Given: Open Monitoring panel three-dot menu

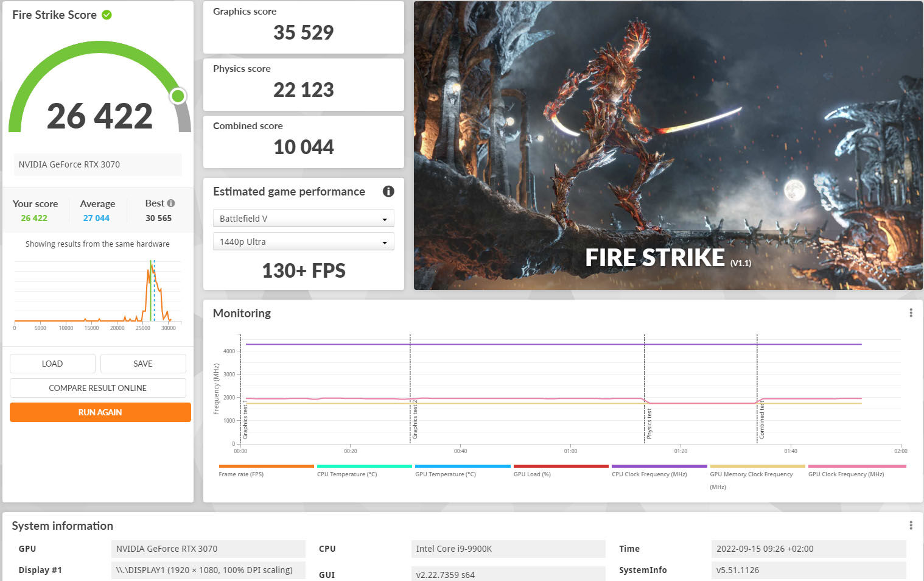Looking at the screenshot, I should [911, 313].
